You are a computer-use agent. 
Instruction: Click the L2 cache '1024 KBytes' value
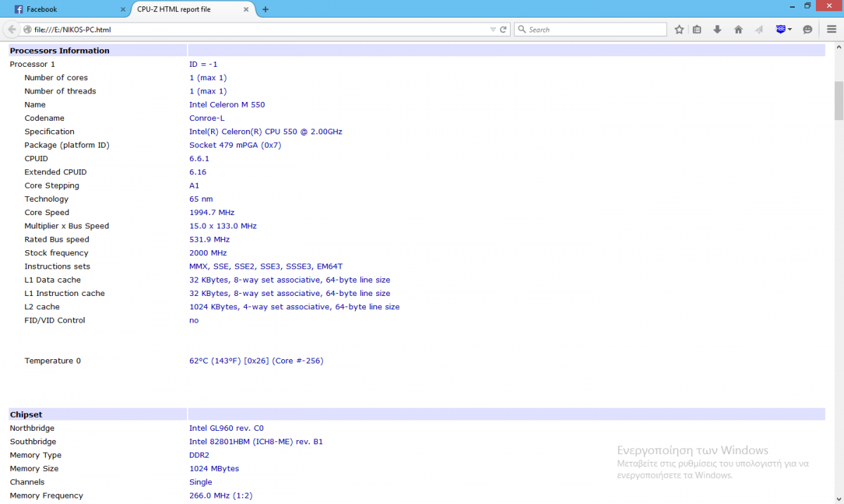tap(294, 306)
